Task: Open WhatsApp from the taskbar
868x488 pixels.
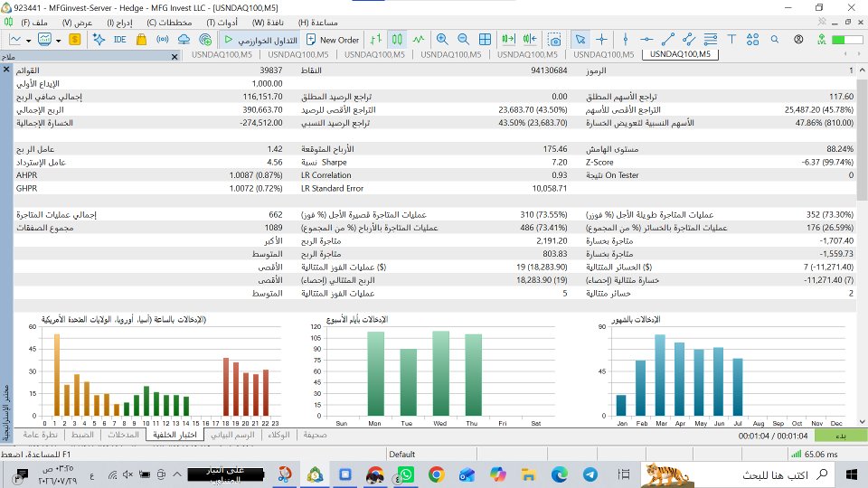Action: 406,474
